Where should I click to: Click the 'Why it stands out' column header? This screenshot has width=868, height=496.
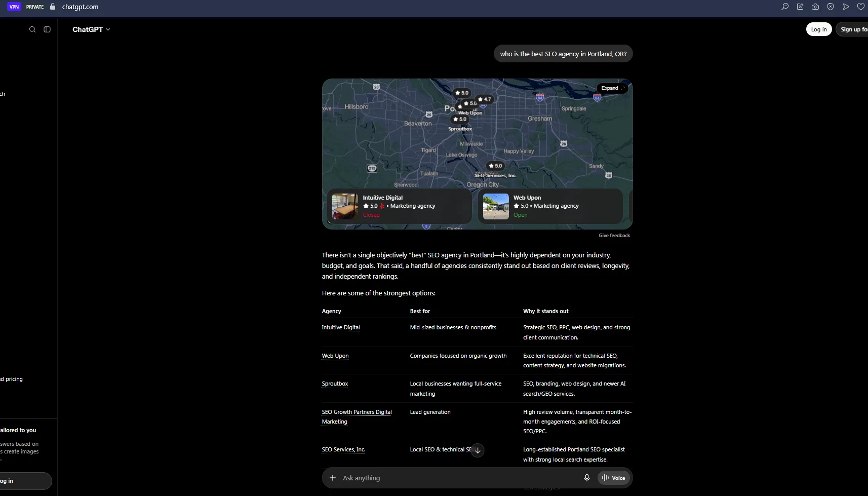tap(545, 312)
